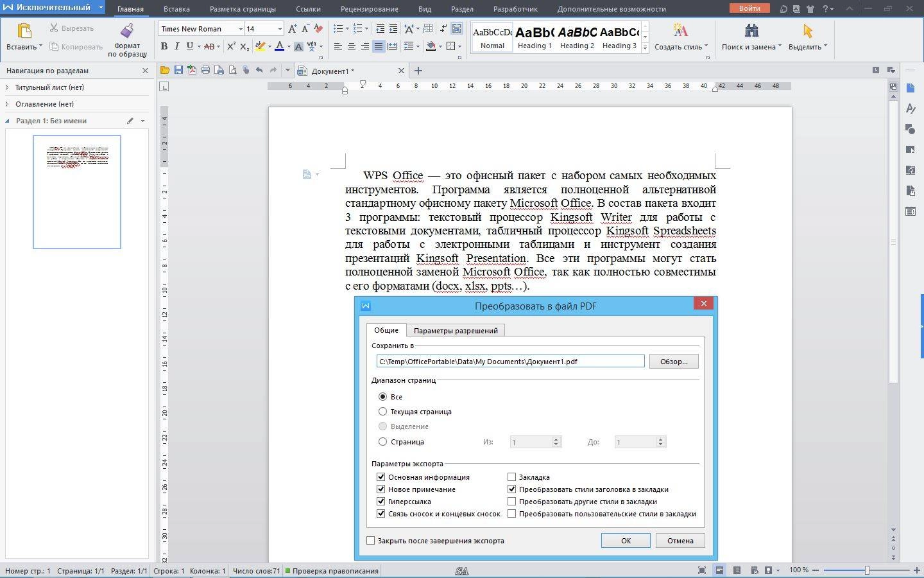Click the 'Вставить' paste button
924x578 pixels.
[24, 38]
